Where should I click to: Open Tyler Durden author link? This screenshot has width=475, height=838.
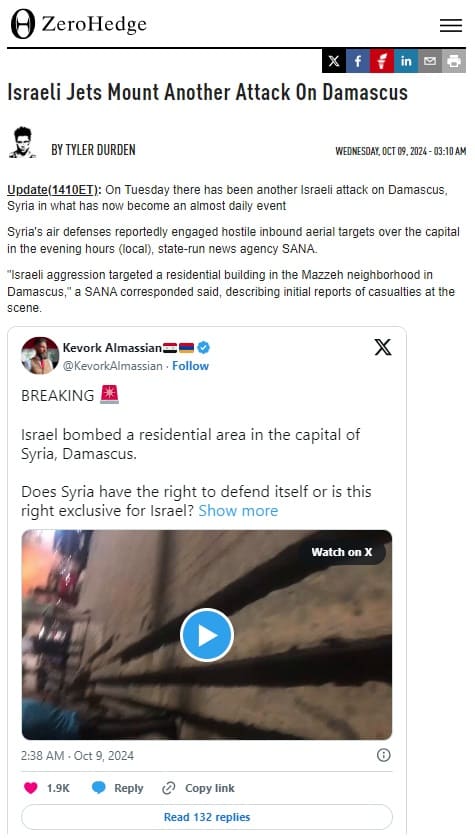click(x=93, y=150)
